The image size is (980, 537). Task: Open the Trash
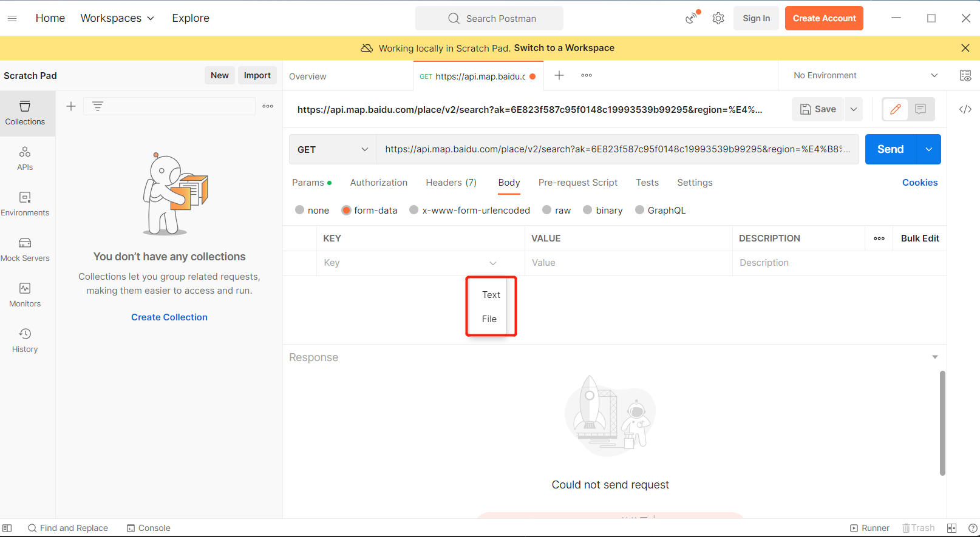(918, 528)
